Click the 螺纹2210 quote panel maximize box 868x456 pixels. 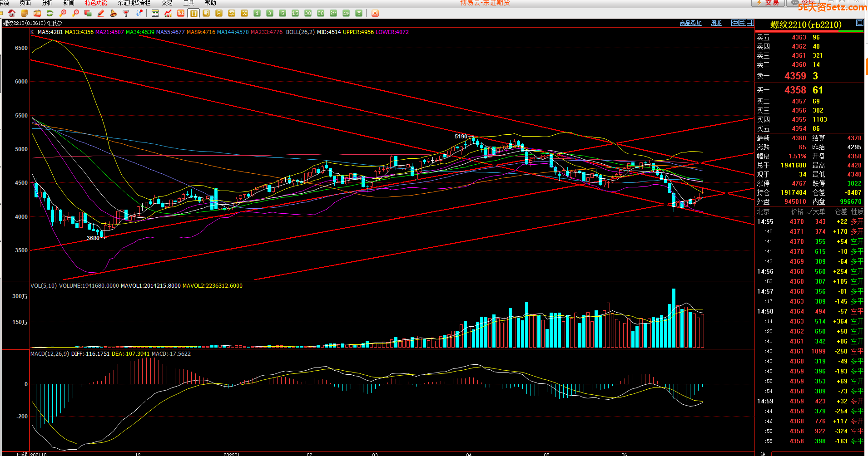(x=859, y=23)
